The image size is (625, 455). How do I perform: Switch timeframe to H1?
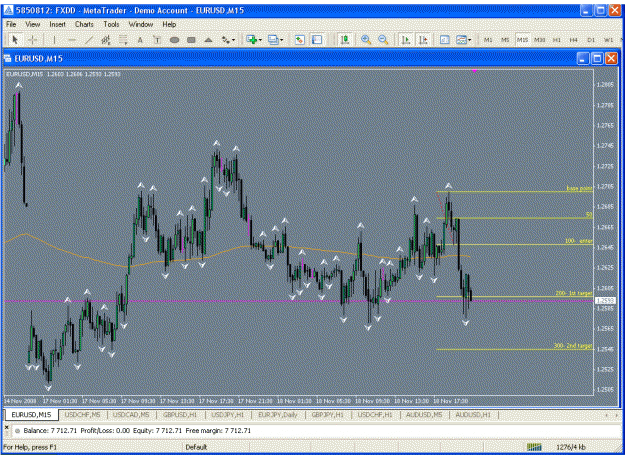tap(557, 40)
